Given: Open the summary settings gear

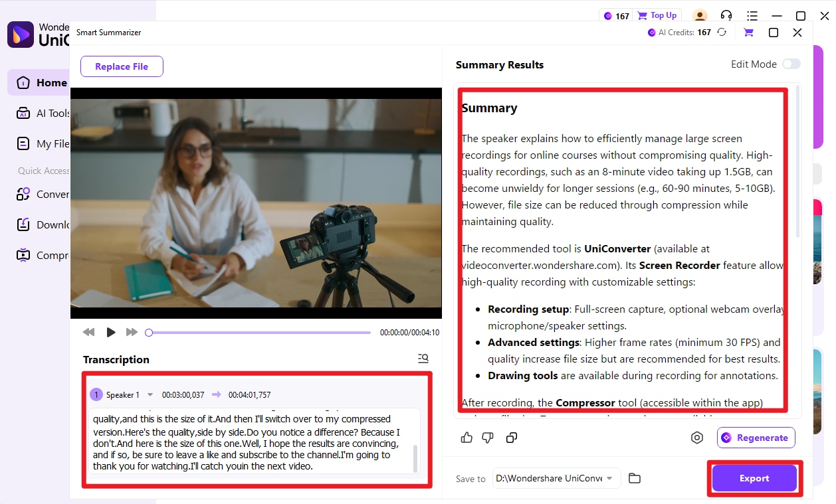Looking at the screenshot, I should click(697, 438).
